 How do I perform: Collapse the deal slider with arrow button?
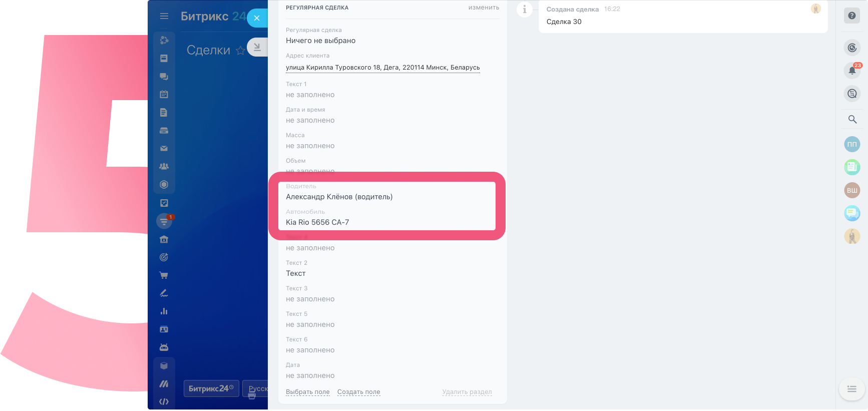257,47
